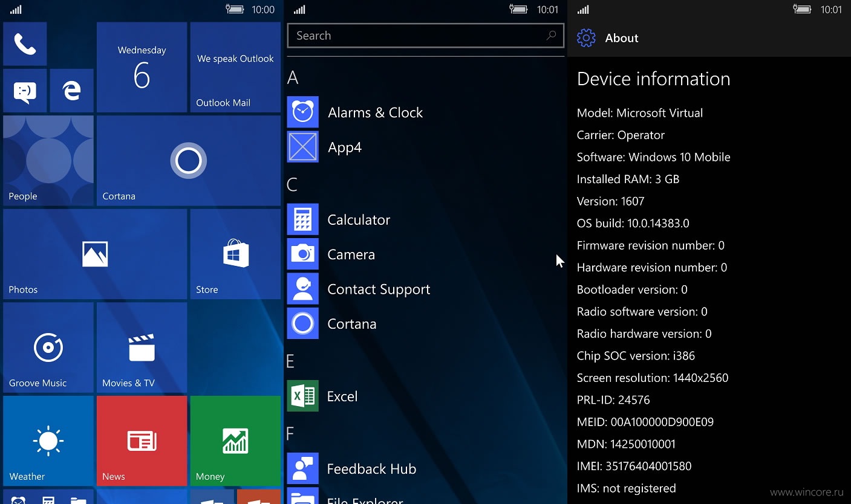Open Calculator label in app list
The image size is (851, 504).
[359, 220]
